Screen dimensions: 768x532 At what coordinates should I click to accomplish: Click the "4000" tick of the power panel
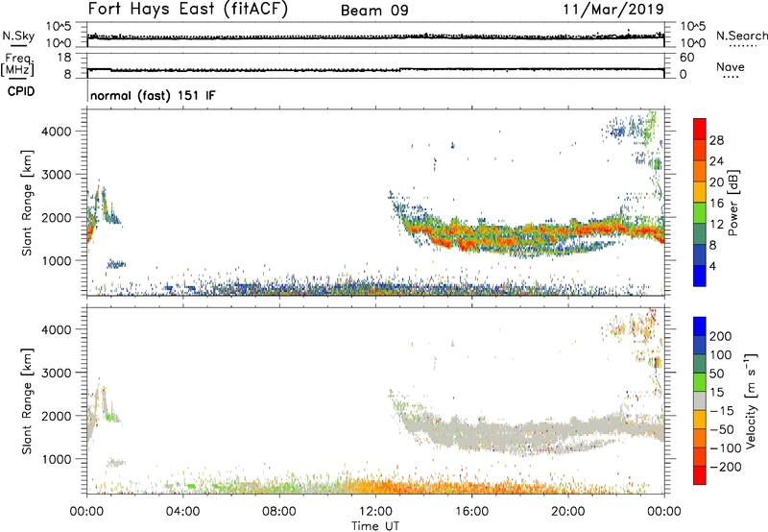click(x=57, y=132)
